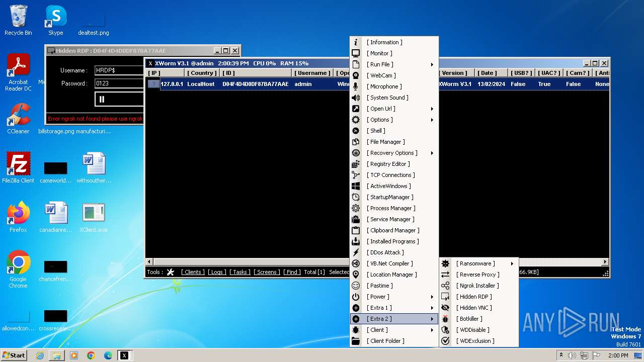Click the Installed Programs icon

tap(356, 241)
